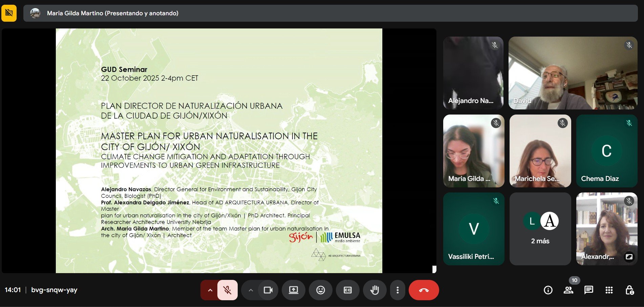Open the more options menu

click(398, 290)
